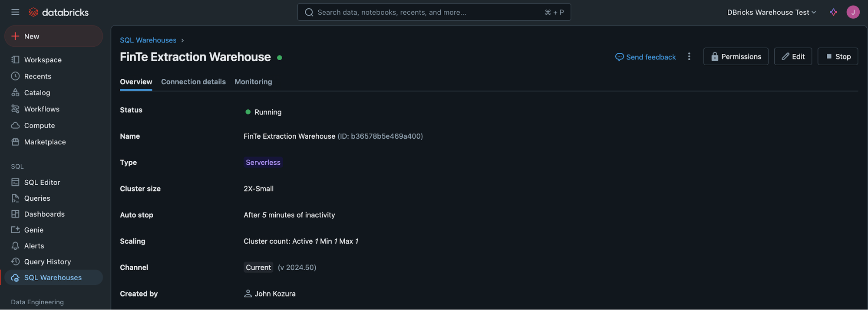Select SQL Warehouses in the sidebar
The image size is (868, 310).
(53, 278)
